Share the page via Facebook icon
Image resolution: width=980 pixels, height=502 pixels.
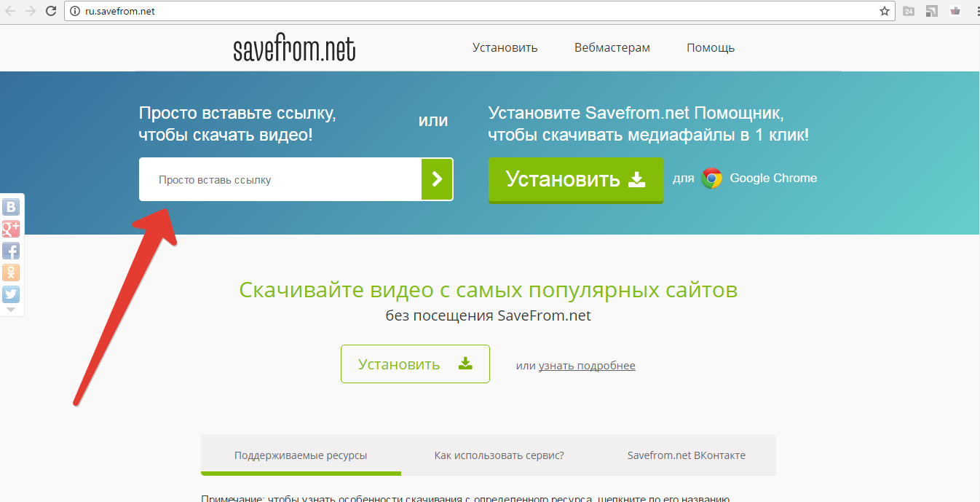tap(11, 251)
